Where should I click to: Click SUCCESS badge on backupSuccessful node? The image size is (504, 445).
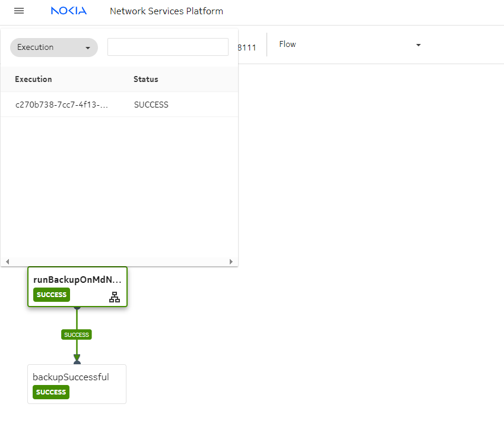51,392
